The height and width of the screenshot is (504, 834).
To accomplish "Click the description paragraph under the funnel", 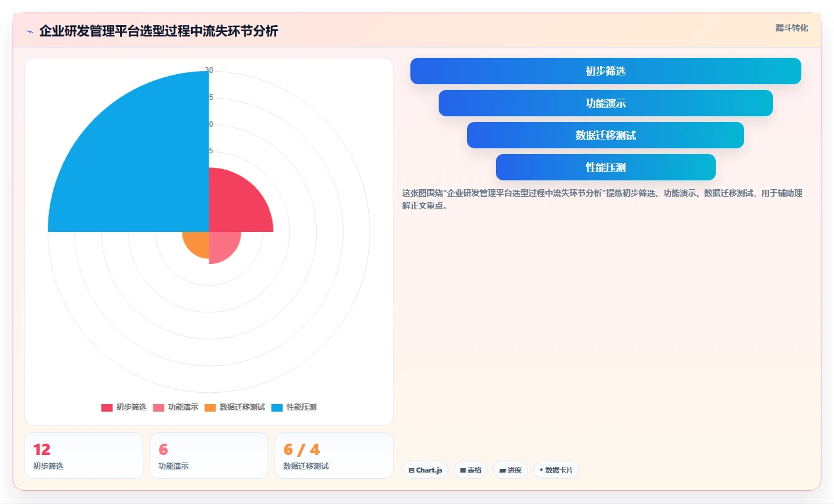I will point(602,199).
